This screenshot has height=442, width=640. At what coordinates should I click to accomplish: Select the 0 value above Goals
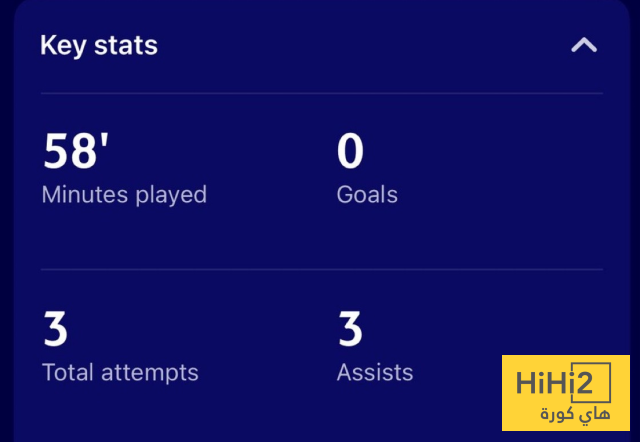coord(350,152)
